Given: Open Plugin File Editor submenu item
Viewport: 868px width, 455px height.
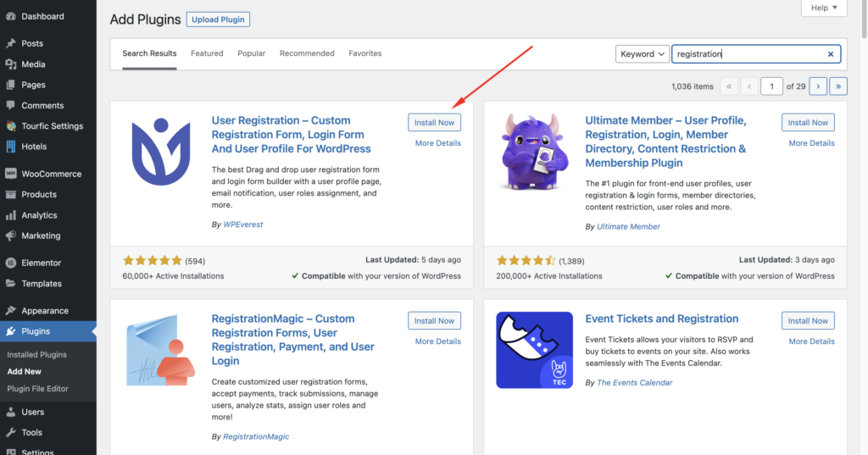Looking at the screenshot, I should point(37,389).
